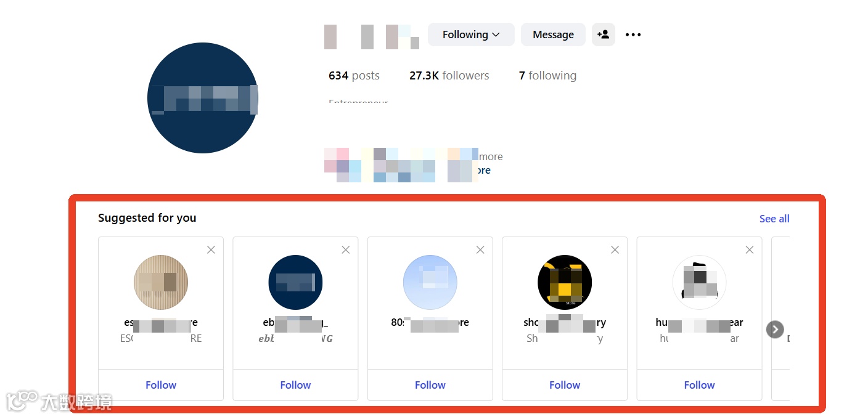
Task: Dismiss the suggestion card starting with "sho"
Action: click(615, 249)
